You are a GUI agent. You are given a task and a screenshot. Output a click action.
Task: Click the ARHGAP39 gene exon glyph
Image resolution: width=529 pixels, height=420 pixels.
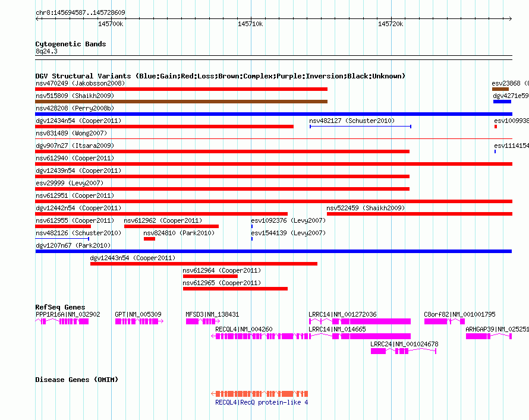point(489,336)
